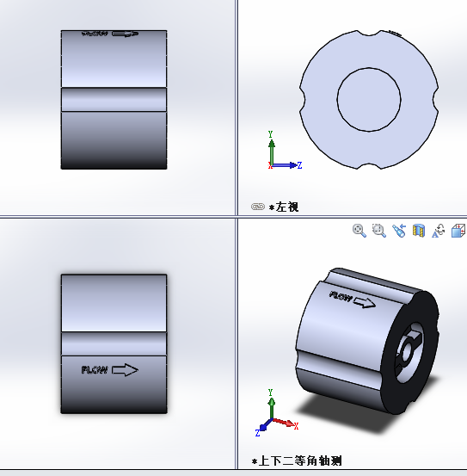Select the flow arrow in the bottom-left view
The height and width of the screenshot is (476, 467).
coord(125,370)
